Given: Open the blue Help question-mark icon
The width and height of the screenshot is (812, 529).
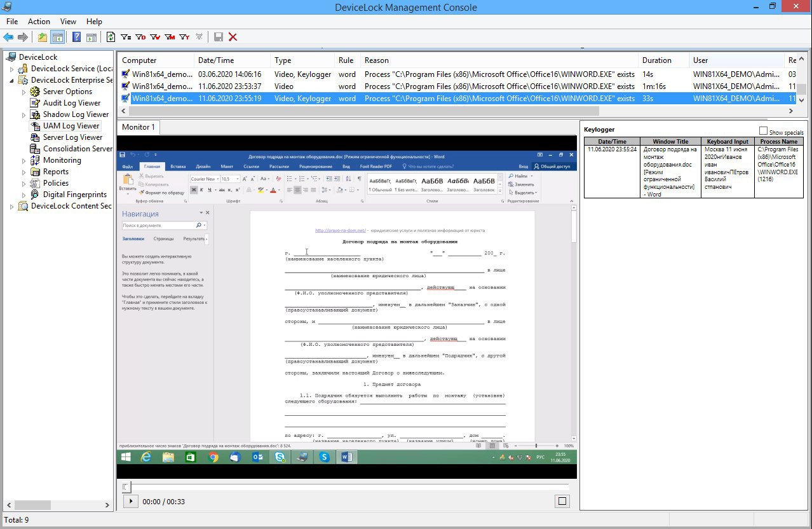Looking at the screenshot, I should (77, 37).
